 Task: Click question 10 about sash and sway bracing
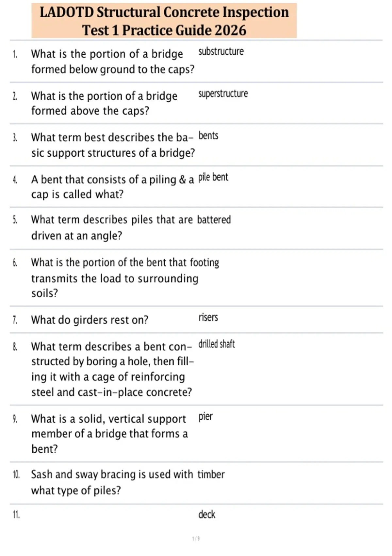point(112,482)
